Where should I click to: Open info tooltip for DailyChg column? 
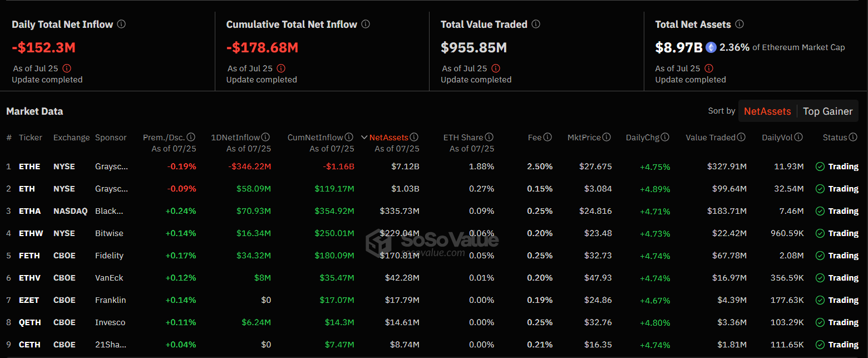pos(665,137)
